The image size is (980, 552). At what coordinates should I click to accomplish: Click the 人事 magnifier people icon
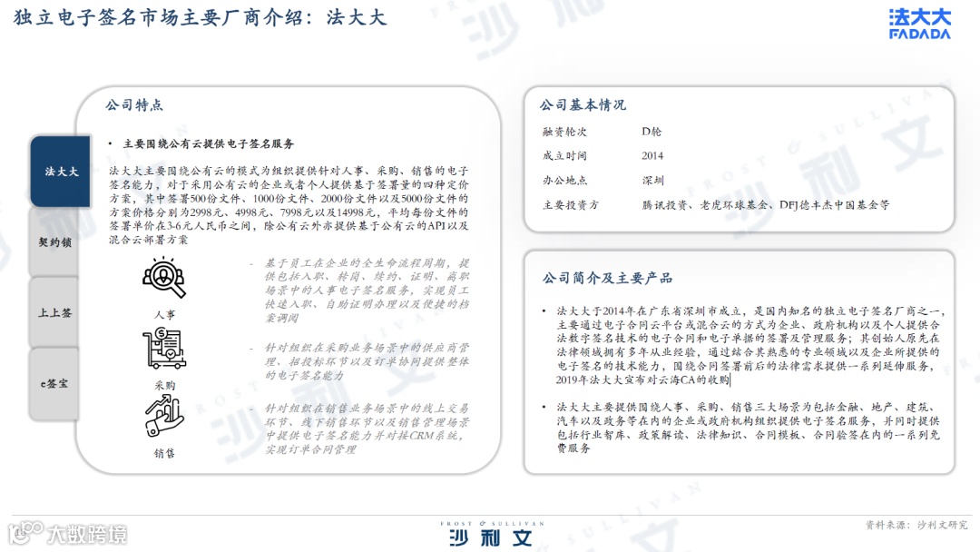point(163,278)
